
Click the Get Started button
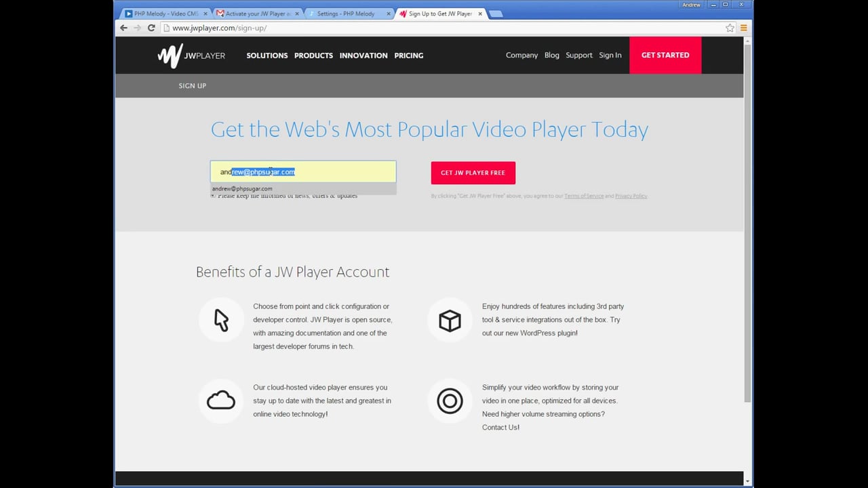coord(665,55)
